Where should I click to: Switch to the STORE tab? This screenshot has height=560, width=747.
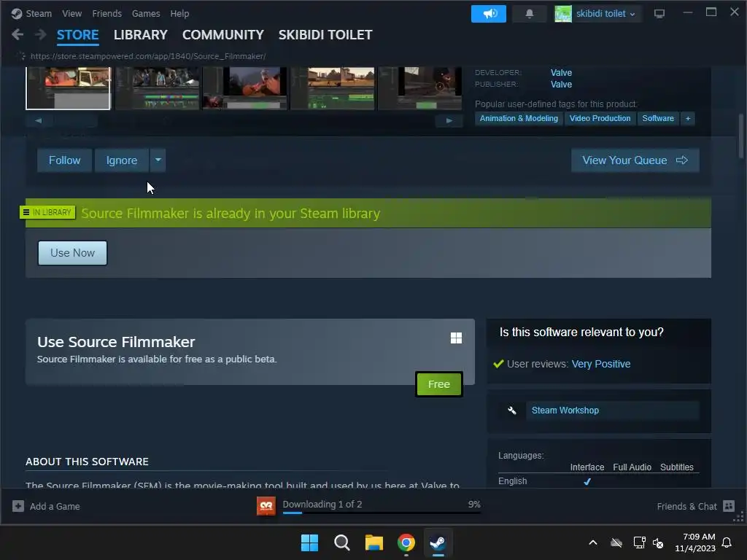tap(77, 35)
